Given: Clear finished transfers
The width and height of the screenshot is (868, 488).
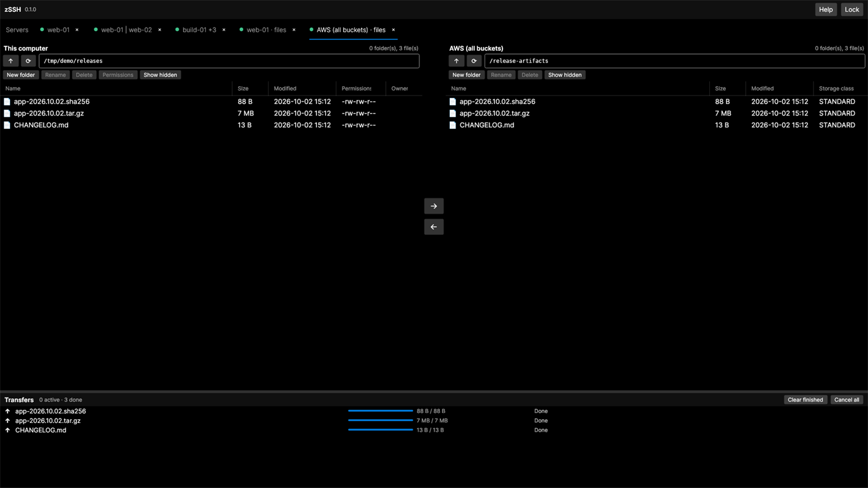Looking at the screenshot, I should tap(805, 400).
